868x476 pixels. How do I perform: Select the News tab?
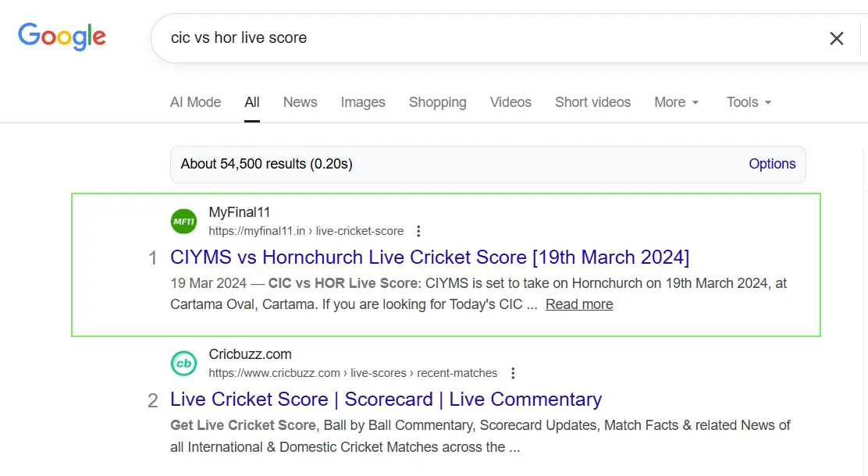click(x=300, y=102)
